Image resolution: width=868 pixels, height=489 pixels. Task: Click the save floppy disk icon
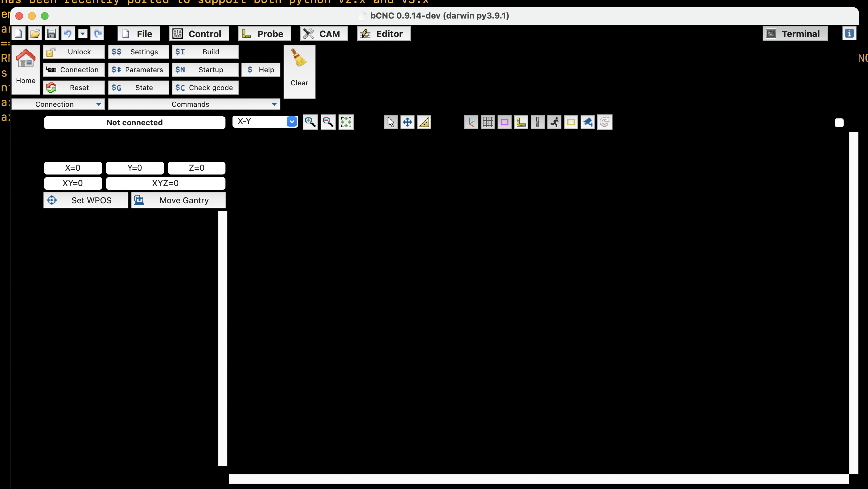51,33
